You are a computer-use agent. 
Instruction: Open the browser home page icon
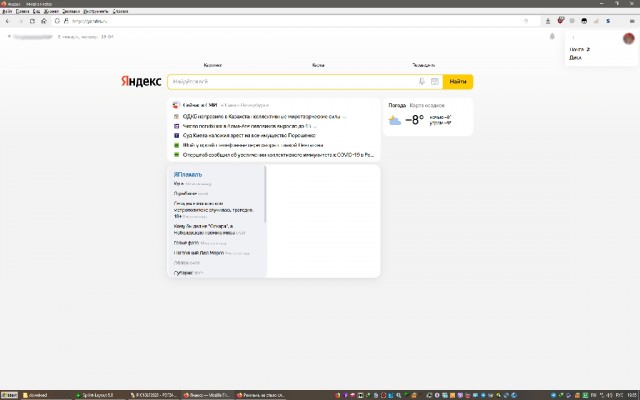point(44,21)
